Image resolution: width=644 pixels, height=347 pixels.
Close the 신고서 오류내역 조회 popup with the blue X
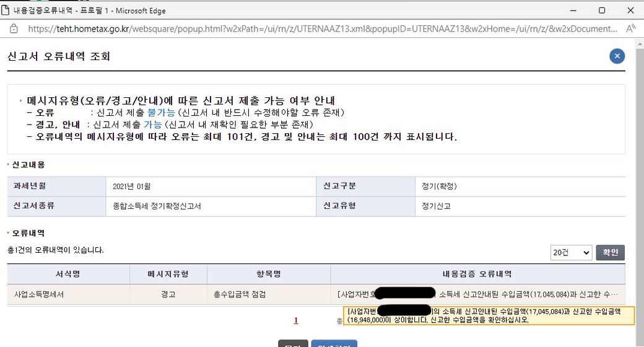click(617, 56)
